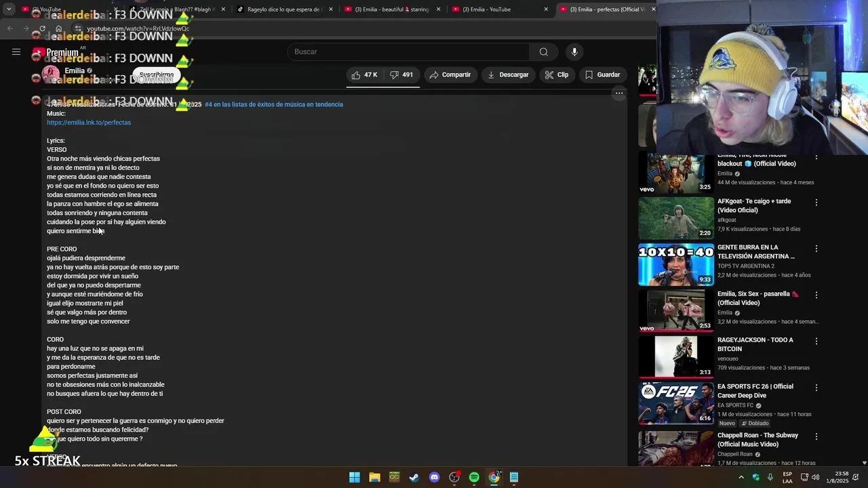Viewport: 868px width, 488px height.
Task: Dislike the video showing 491
Action: click(x=401, y=75)
